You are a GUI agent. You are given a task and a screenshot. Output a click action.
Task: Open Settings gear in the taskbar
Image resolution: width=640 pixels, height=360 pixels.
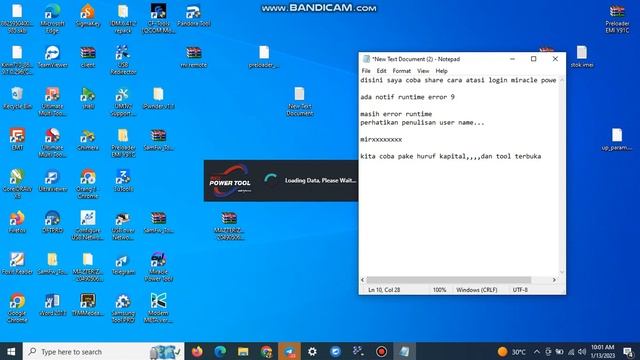[x=312, y=351]
